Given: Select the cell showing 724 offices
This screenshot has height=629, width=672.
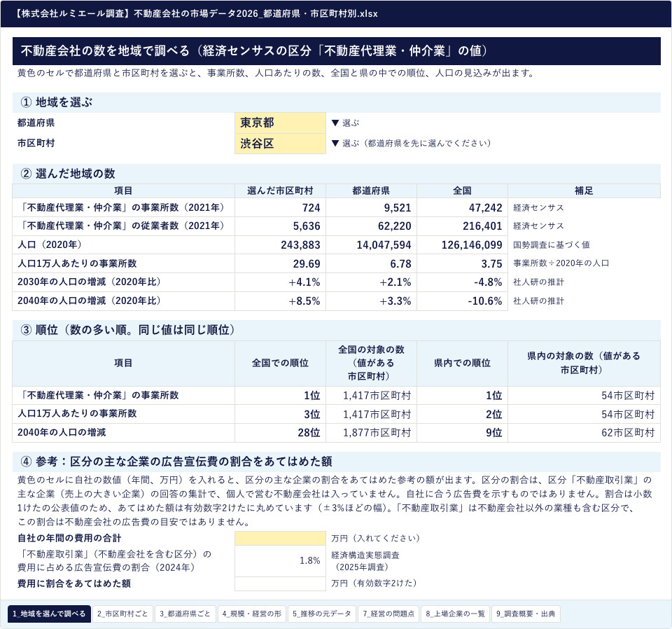Looking at the screenshot, I should tap(280, 207).
